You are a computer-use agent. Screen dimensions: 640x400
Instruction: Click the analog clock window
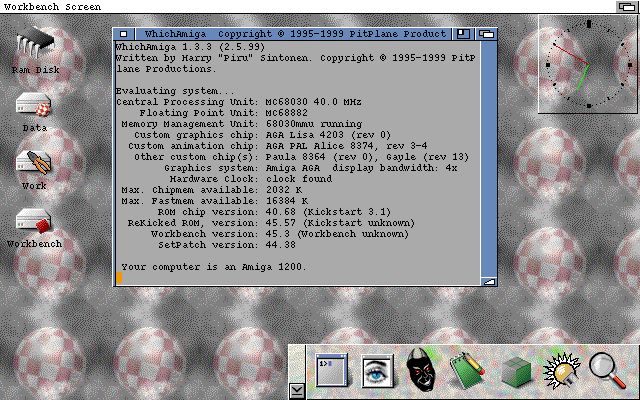coord(588,64)
